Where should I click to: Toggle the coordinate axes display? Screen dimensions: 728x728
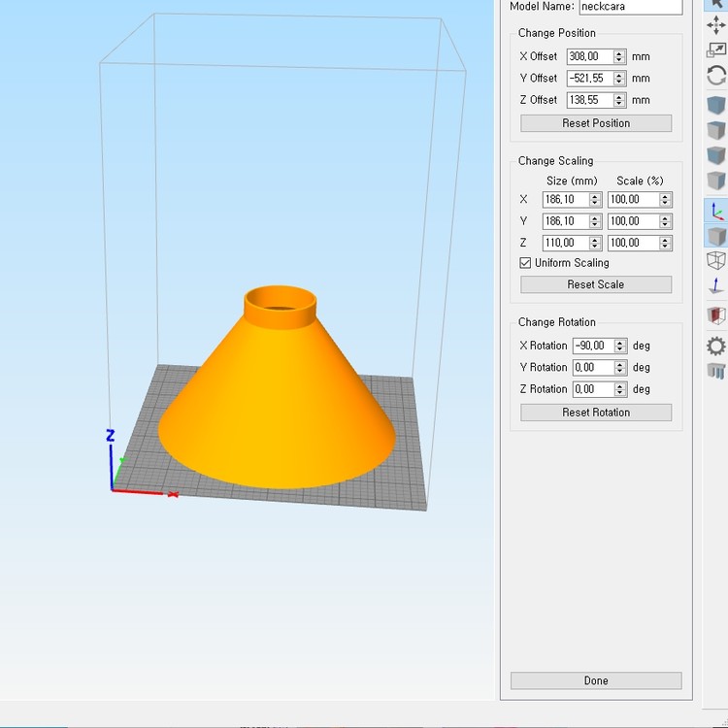[x=716, y=211]
